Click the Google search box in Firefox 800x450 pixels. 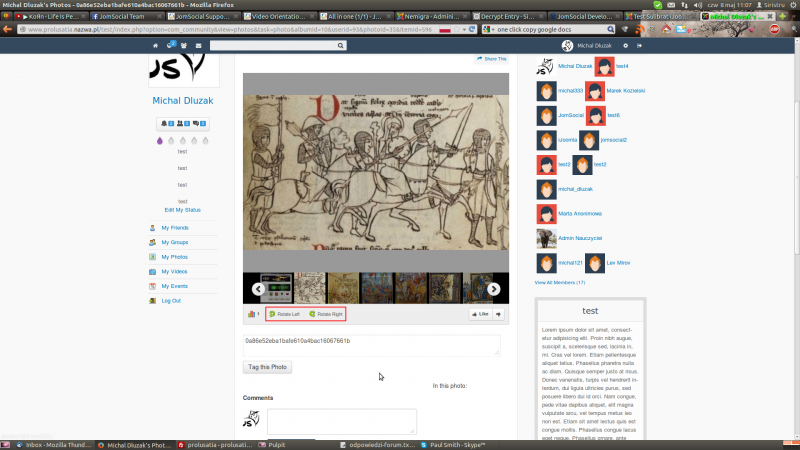click(x=553, y=30)
